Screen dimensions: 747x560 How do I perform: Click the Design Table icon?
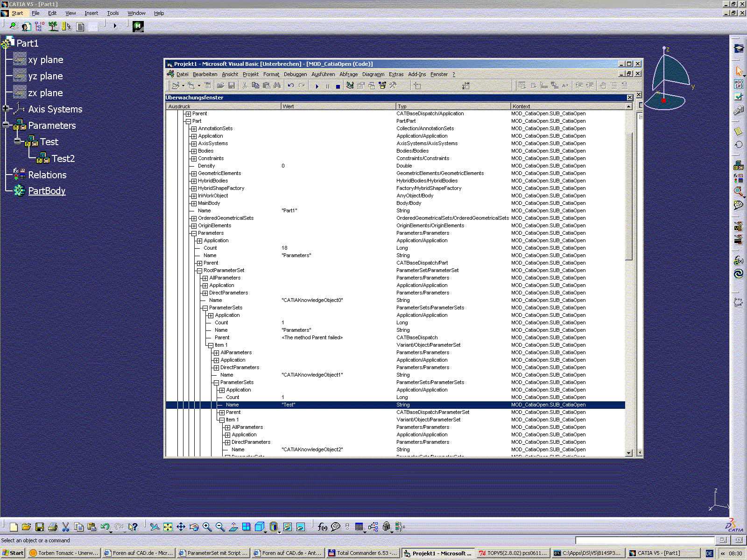(359, 527)
